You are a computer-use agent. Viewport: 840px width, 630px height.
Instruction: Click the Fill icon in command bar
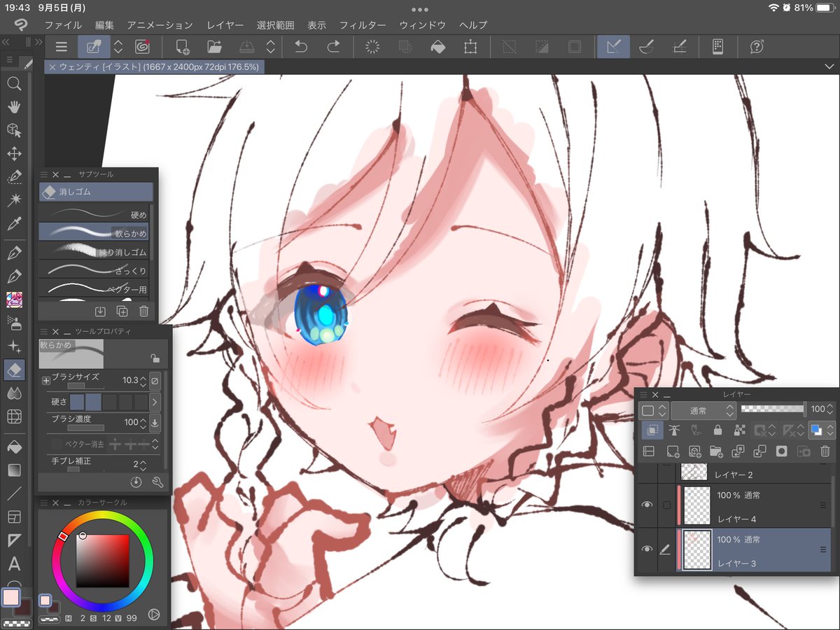coord(437,47)
